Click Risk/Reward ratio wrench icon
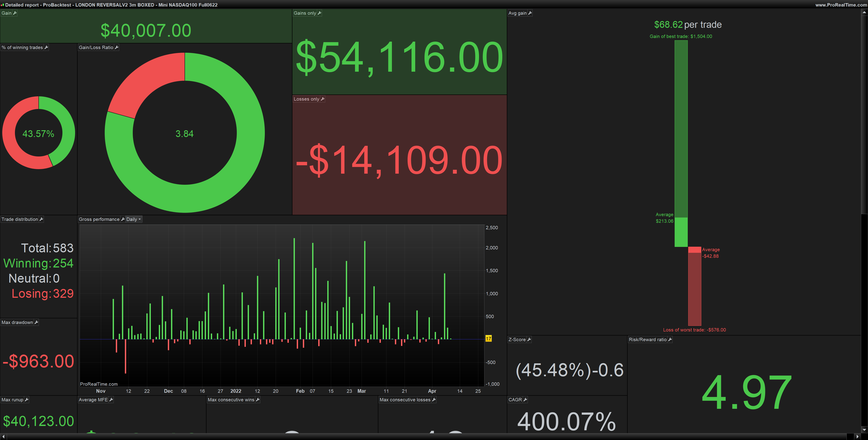 670,339
